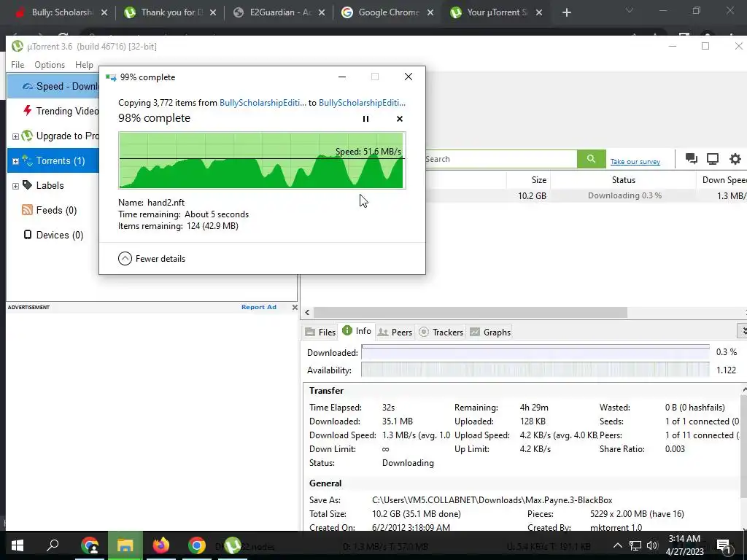Pause the file copy operation
The image size is (747, 560).
pos(365,119)
